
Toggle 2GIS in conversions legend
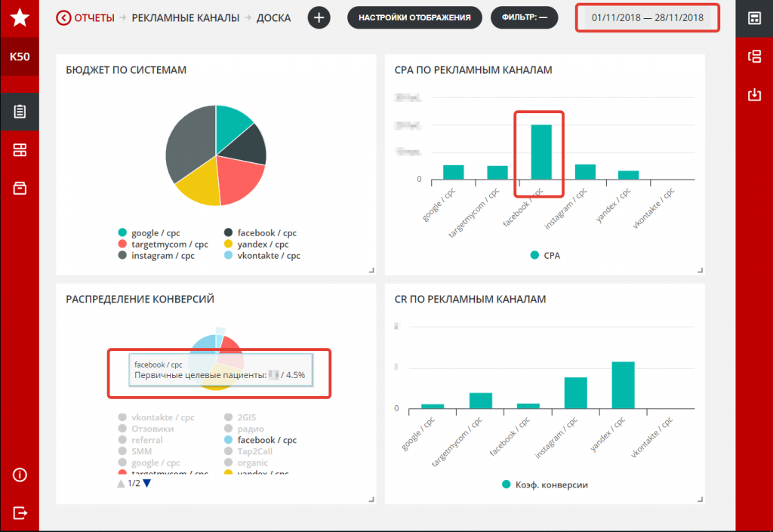[240, 417]
